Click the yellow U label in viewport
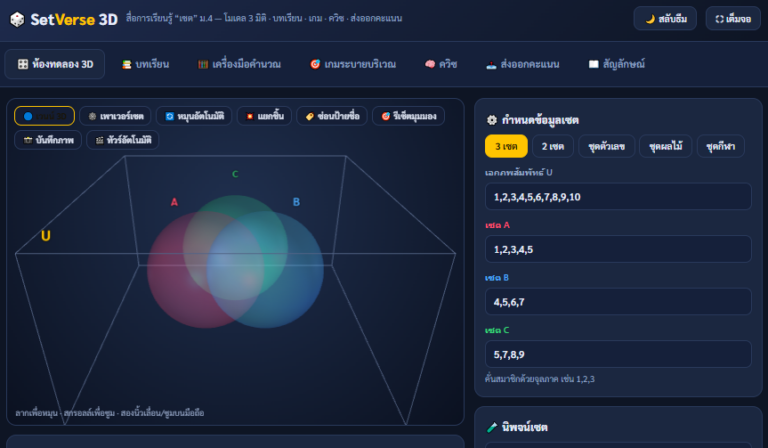 (x=46, y=236)
